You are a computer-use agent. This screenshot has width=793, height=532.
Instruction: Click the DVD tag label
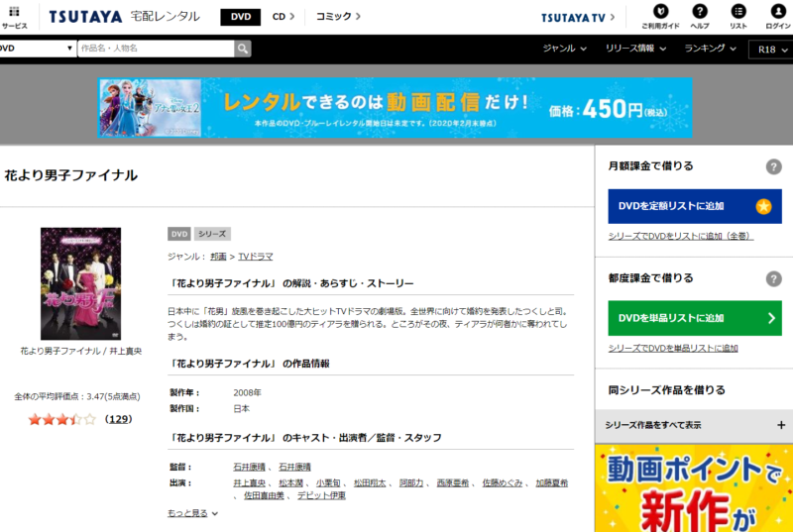179,234
